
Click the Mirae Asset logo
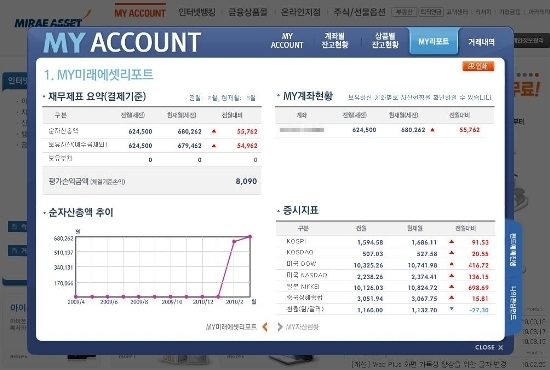tap(52, 20)
